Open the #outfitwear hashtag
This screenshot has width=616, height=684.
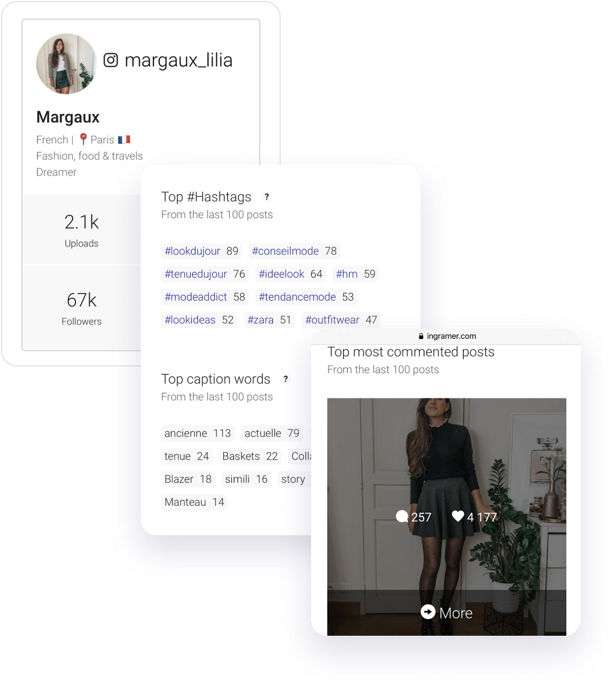coord(341,320)
